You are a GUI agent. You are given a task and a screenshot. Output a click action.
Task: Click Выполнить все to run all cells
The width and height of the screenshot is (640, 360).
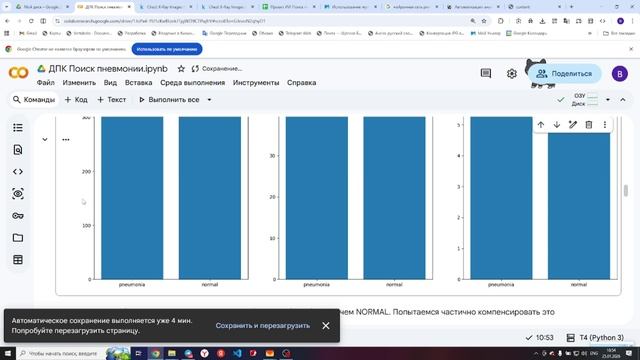click(x=169, y=100)
